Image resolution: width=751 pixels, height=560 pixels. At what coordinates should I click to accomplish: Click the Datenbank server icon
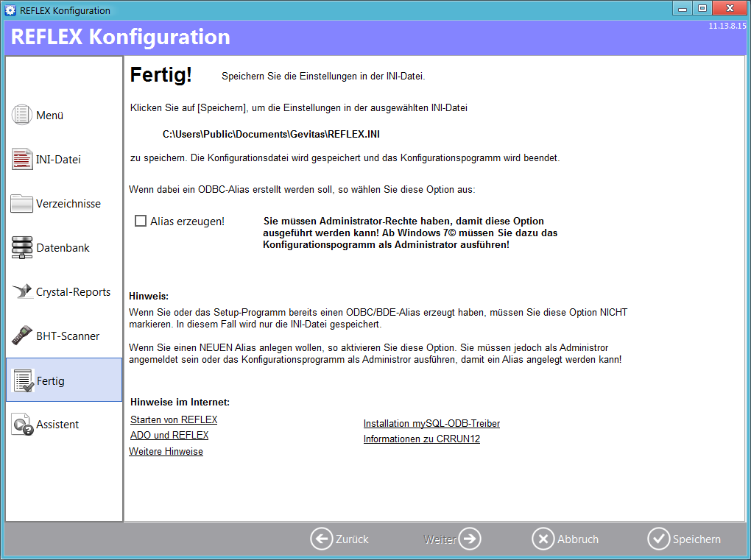(x=22, y=247)
